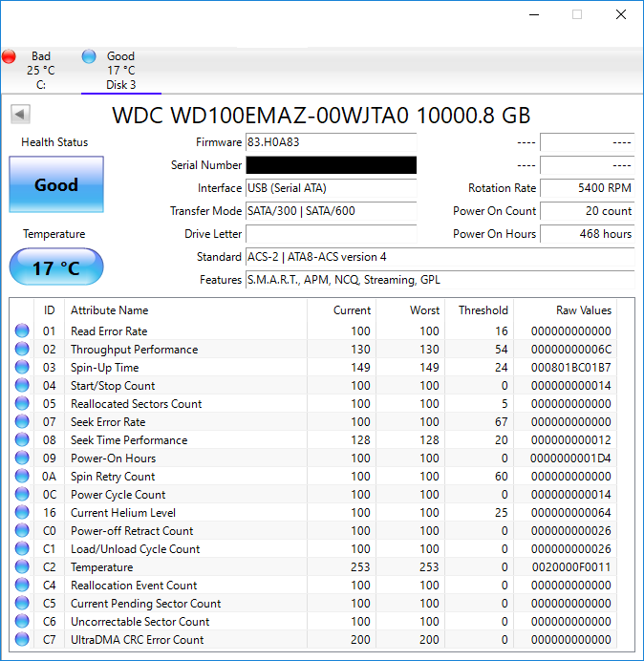
Task: Select the red Bad status disk C: icon
Action: (10, 56)
